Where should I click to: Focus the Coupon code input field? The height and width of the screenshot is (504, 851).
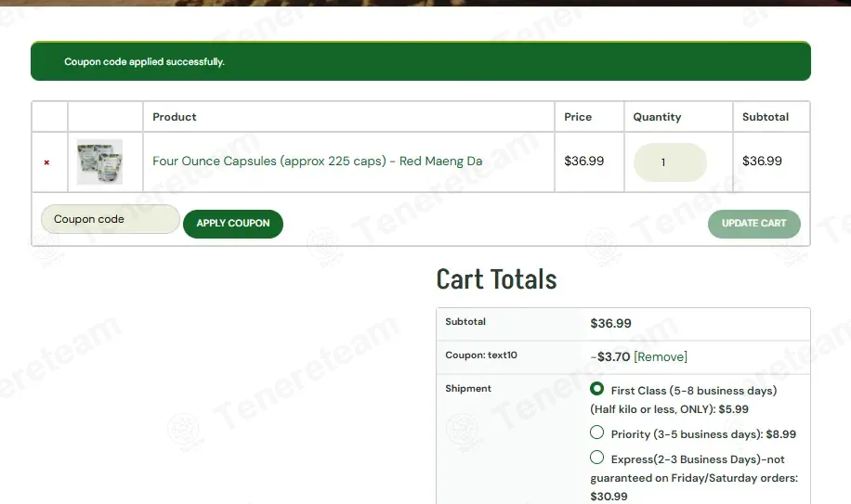111,219
